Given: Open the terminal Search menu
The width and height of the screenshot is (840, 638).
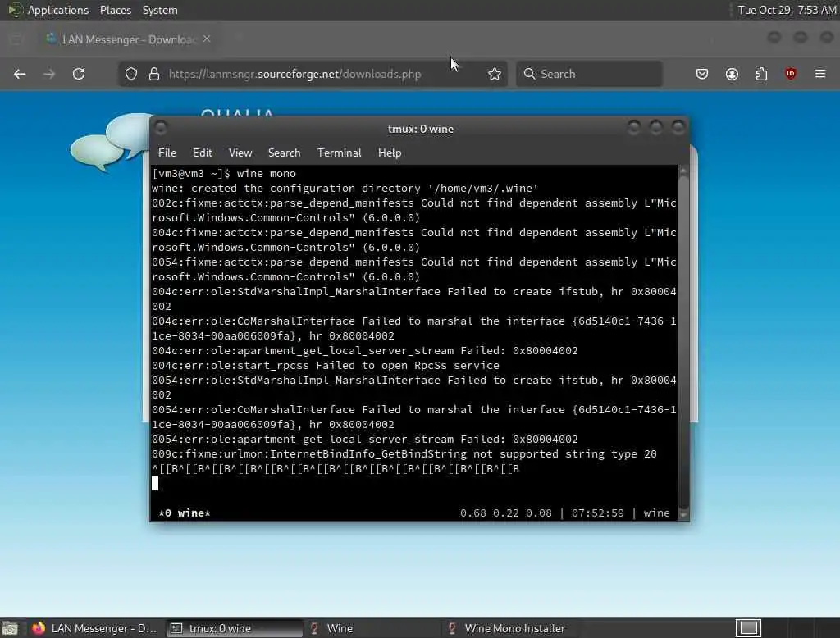Looking at the screenshot, I should click(x=284, y=153).
